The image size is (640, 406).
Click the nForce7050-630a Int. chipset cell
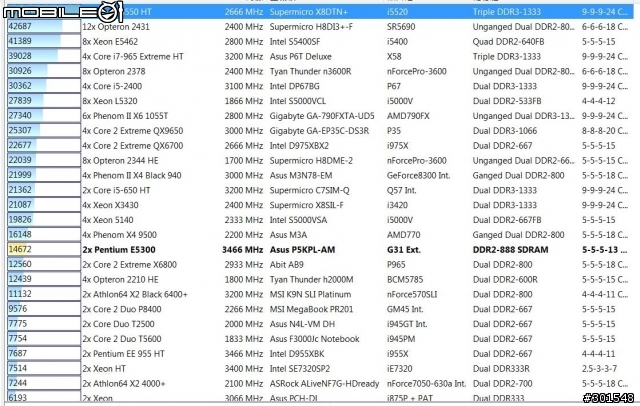point(426,384)
